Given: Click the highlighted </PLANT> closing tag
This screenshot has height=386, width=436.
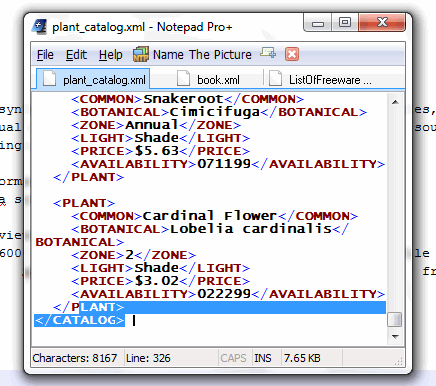Looking at the screenshot, I should click(89, 307).
